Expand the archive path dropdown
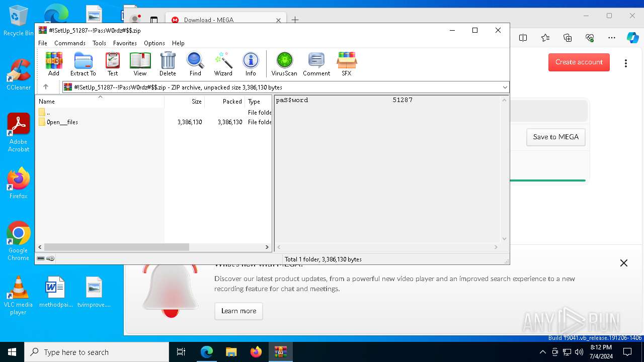The image size is (644, 362). [505, 87]
